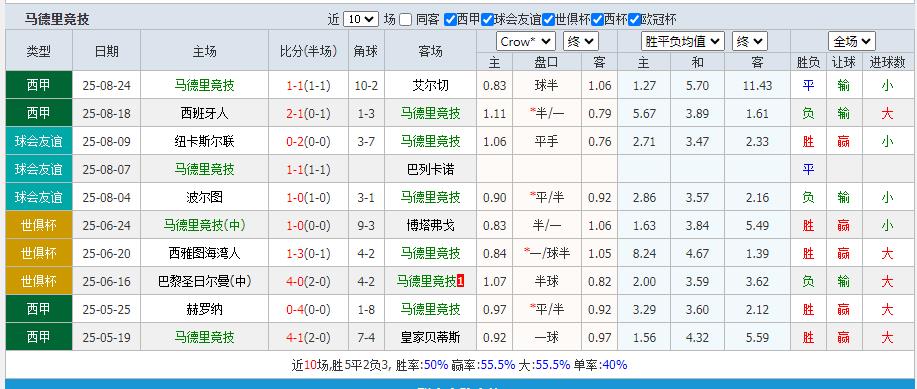
Task: Click the 世俱杯 tag in 25-06-24 row
Action: click(x=39, y=225)
